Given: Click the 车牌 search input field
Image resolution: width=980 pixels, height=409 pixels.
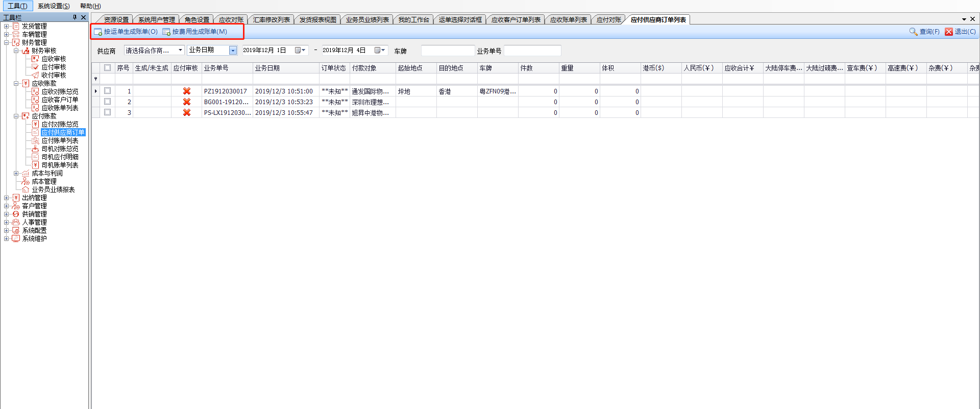Looking at the screenshot, I should click(x=448, y=51).
